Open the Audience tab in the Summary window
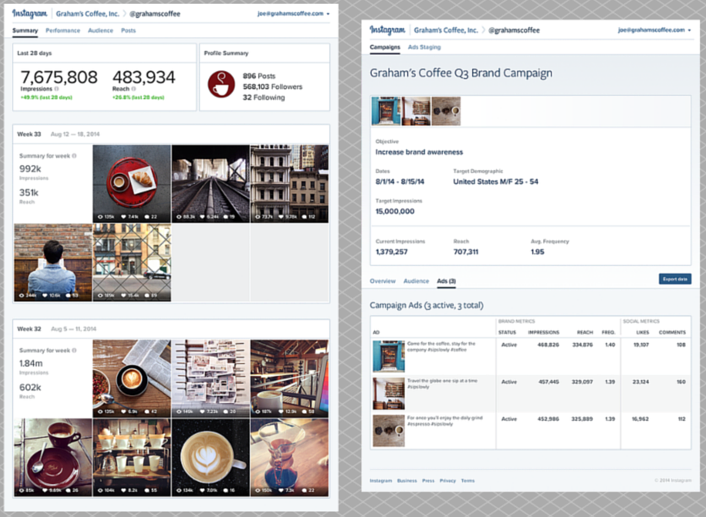This screenshot has width=706, height=517. pyautogui.click(x=100, y=31)
